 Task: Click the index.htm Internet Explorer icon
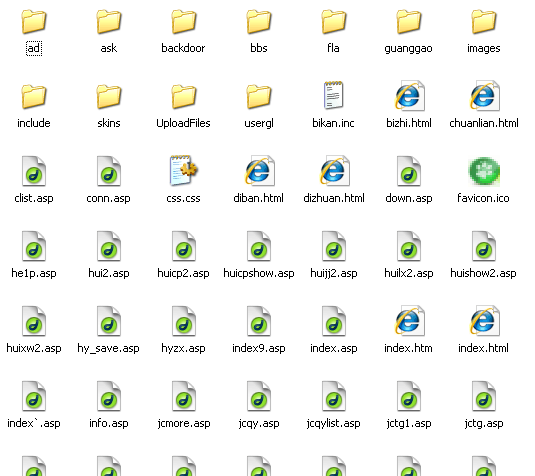point(409,321)
